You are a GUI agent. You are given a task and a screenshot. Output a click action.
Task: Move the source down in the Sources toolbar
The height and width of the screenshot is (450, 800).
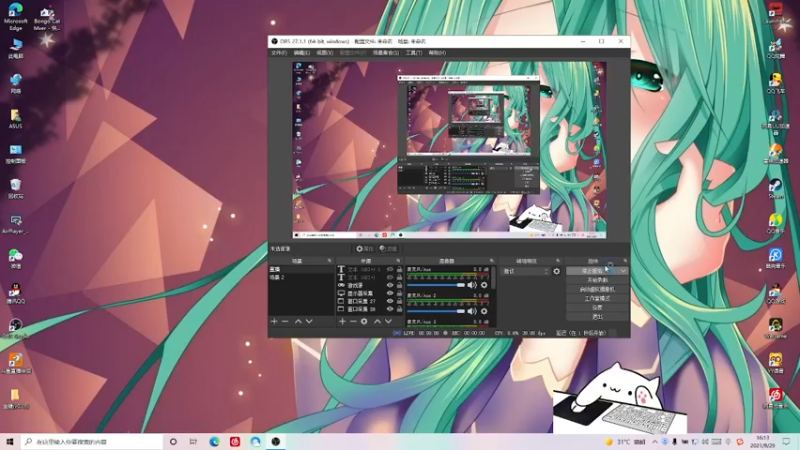(x=388, y=321)
